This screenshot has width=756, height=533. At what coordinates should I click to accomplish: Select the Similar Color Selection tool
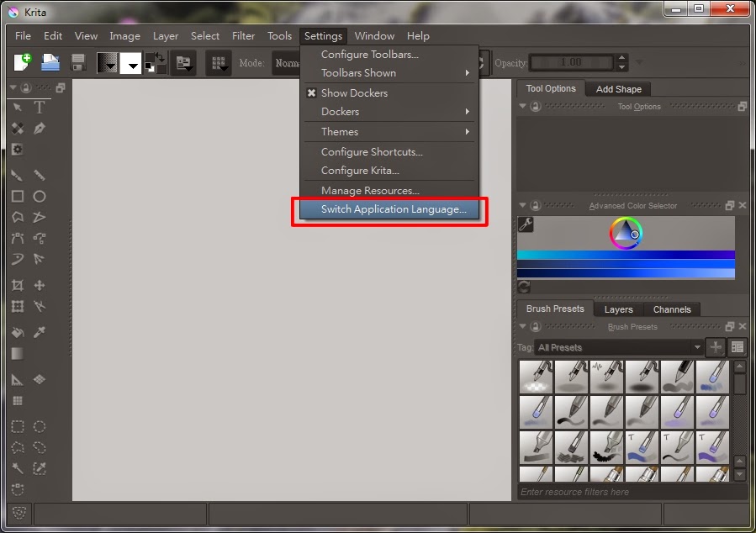(40, 468)
